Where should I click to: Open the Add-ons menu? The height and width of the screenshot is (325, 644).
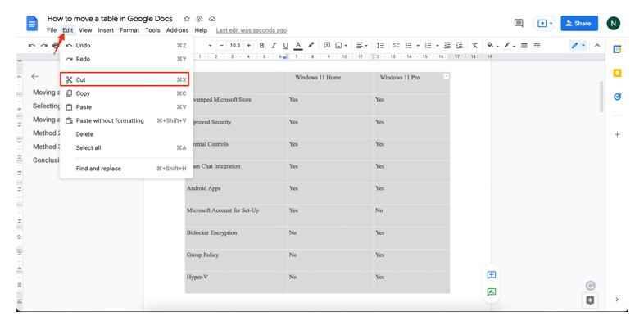pos(178,30)
